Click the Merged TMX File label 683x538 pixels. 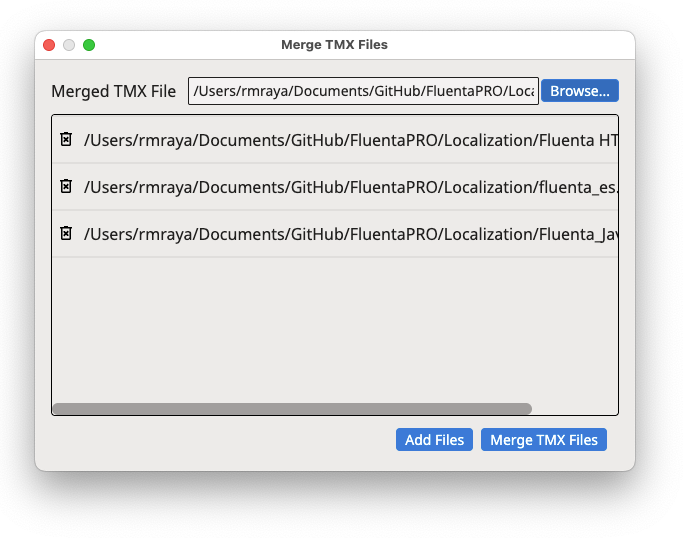114,91
